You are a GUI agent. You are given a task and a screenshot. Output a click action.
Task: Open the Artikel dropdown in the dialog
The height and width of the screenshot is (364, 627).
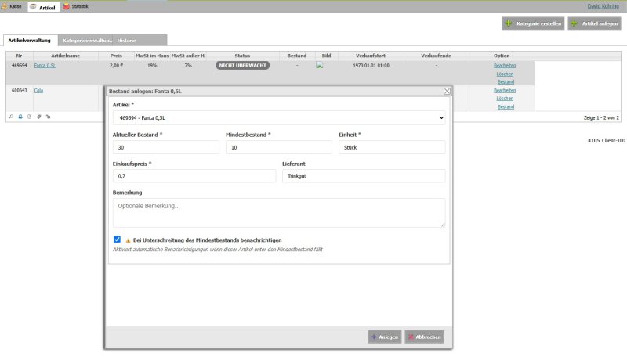click(x=279, y=118)
